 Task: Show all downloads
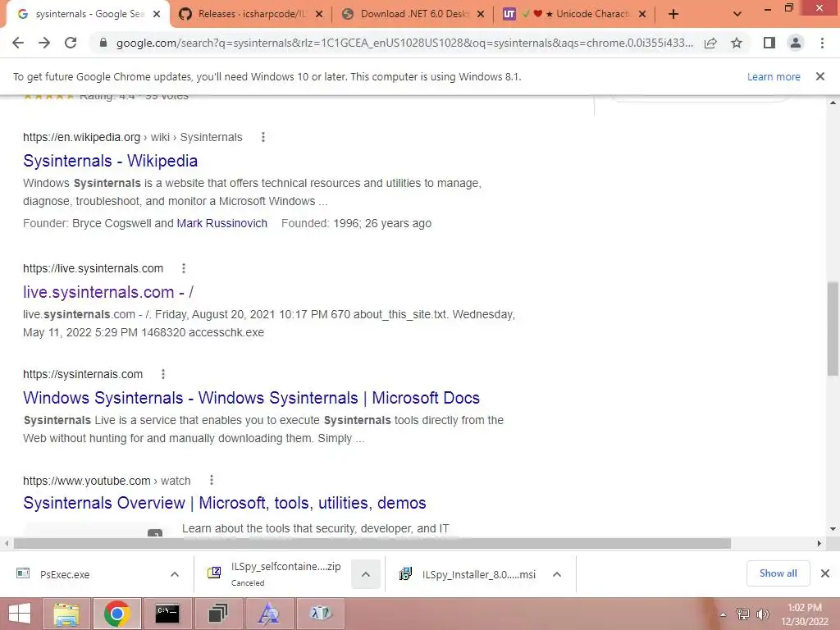click(778, 573)
